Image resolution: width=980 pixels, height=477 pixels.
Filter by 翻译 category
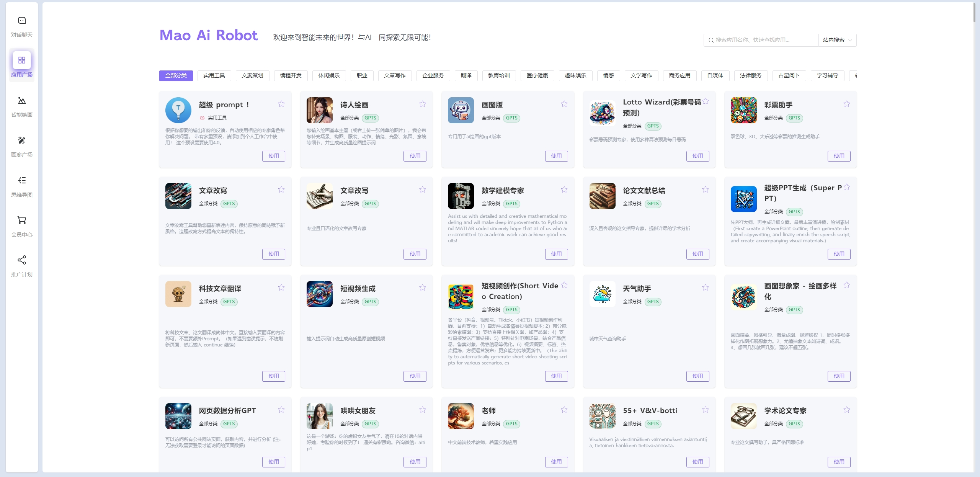pos(466,76)
